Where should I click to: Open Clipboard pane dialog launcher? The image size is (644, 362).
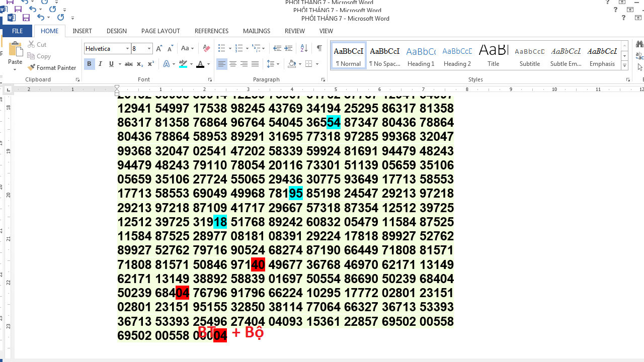coord(78,80)
